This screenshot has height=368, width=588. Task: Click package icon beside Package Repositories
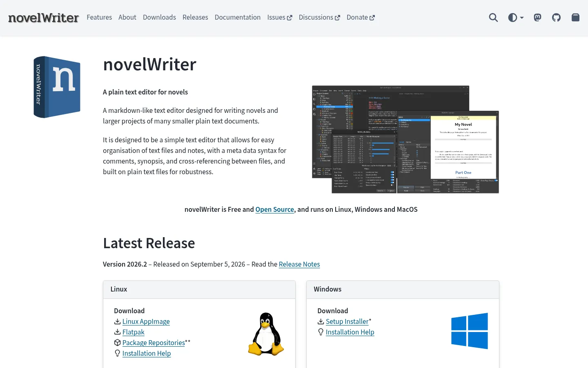[x=117, y=343]
